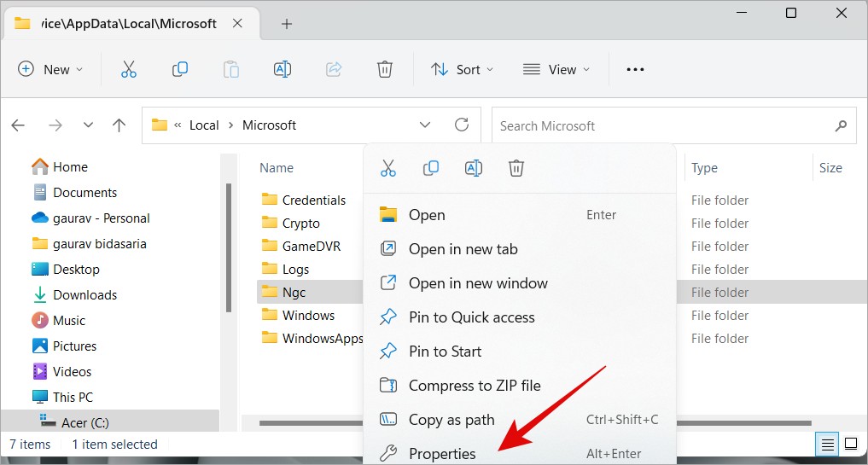
Task: Add a new tab with the plus button
Action: pos(286,24)
